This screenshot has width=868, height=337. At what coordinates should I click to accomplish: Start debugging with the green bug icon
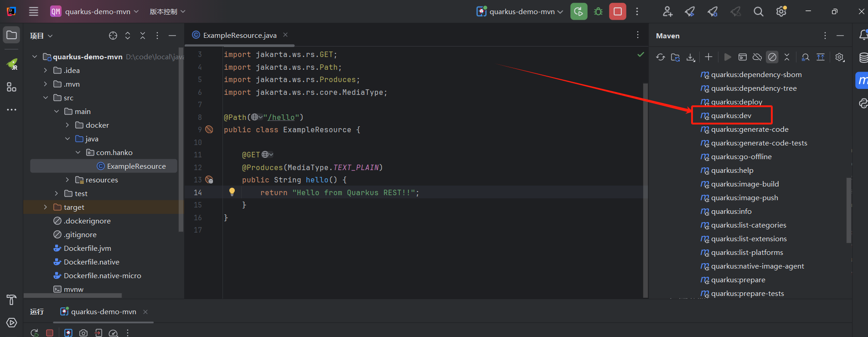pos(599,11)
